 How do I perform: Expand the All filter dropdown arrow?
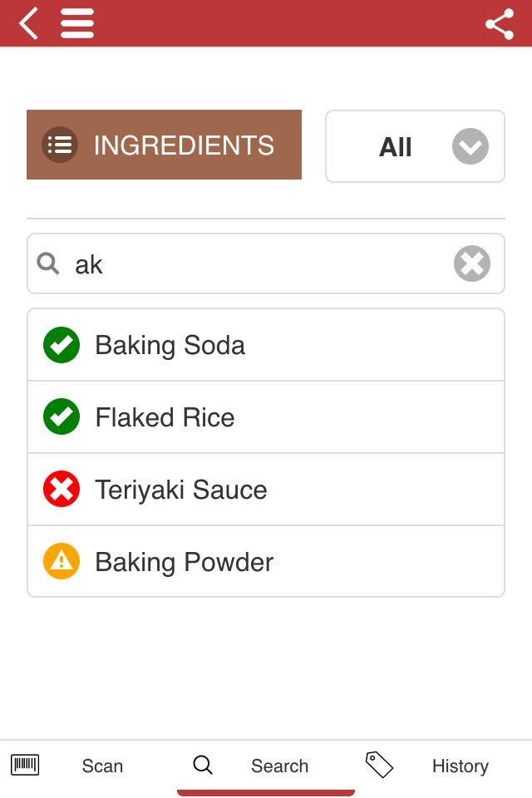[470, 146]
